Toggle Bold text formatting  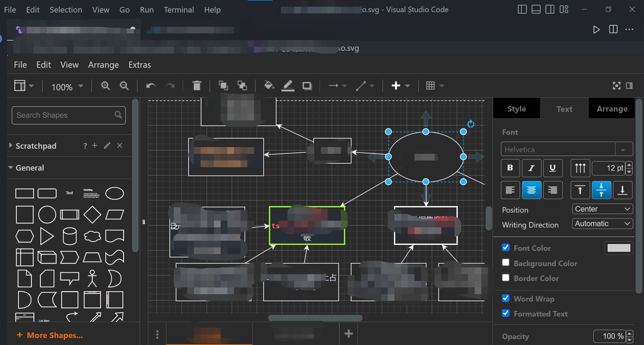[510, 168]
